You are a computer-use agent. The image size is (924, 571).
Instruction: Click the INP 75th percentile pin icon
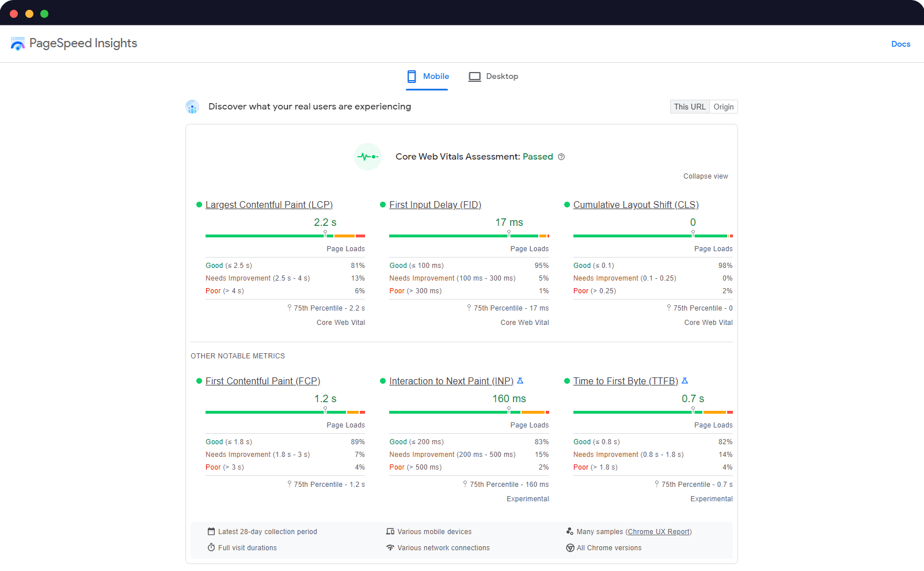465,484
